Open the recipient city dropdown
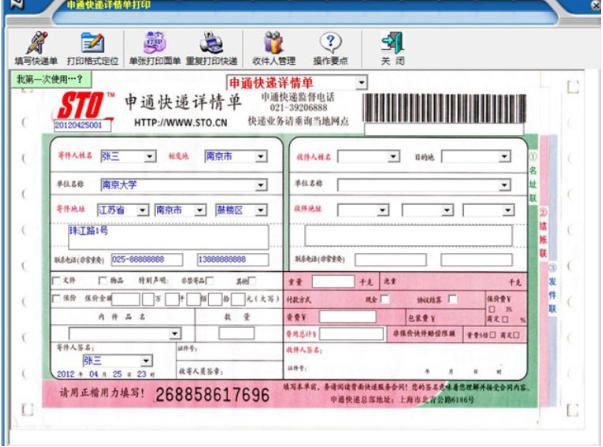 tap(447, 210)
